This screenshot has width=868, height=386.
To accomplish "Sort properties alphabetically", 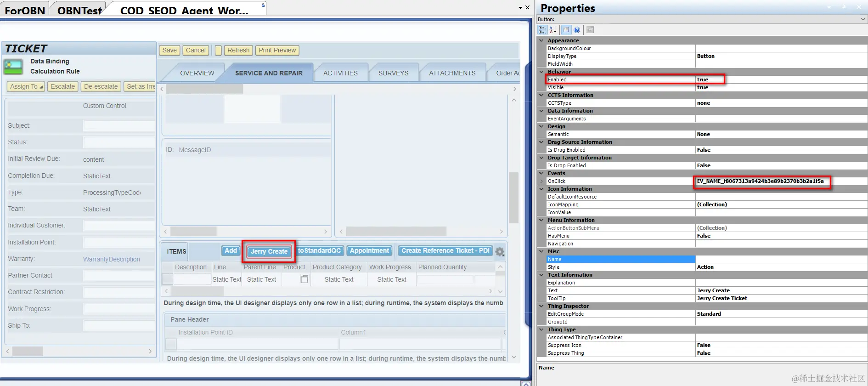I will [553, 30].
